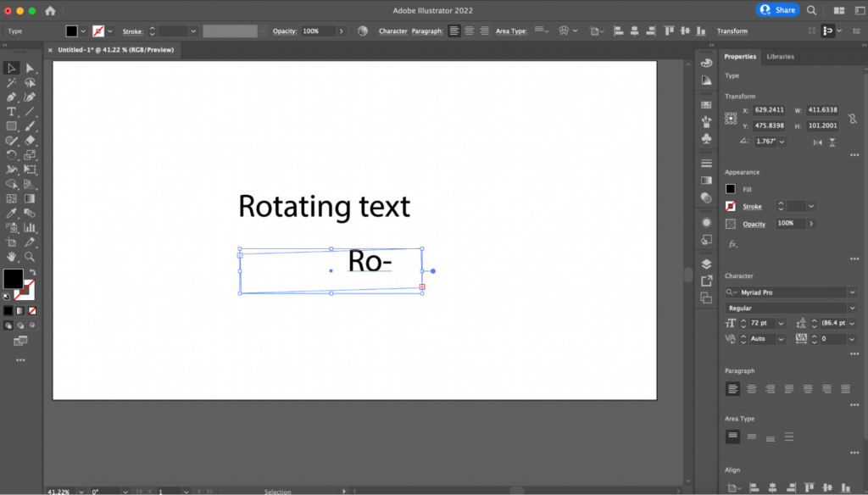Enable justify all lines paragraph alignment
The image size is (868, 495).
click(845, 389)
